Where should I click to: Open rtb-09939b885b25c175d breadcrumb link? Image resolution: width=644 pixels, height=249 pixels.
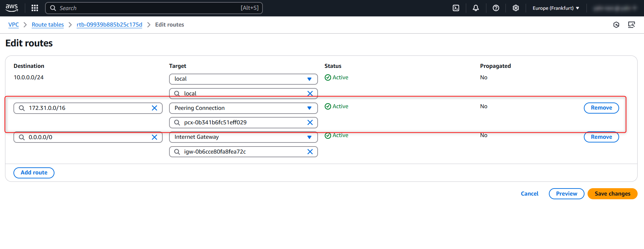(x=109, y=25)
